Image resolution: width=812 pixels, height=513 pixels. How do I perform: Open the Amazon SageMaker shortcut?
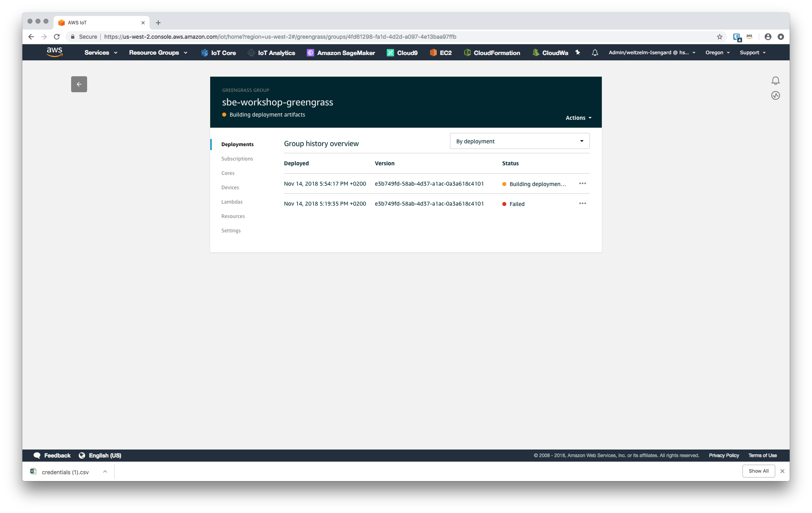coord(341,53)
